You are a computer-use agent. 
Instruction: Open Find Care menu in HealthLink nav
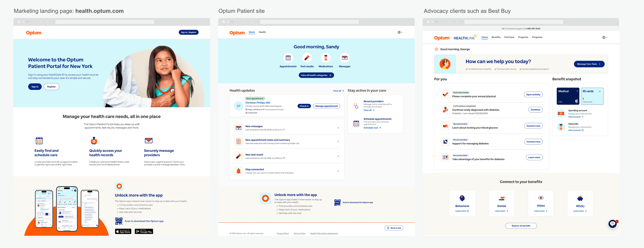pos(509,37)
